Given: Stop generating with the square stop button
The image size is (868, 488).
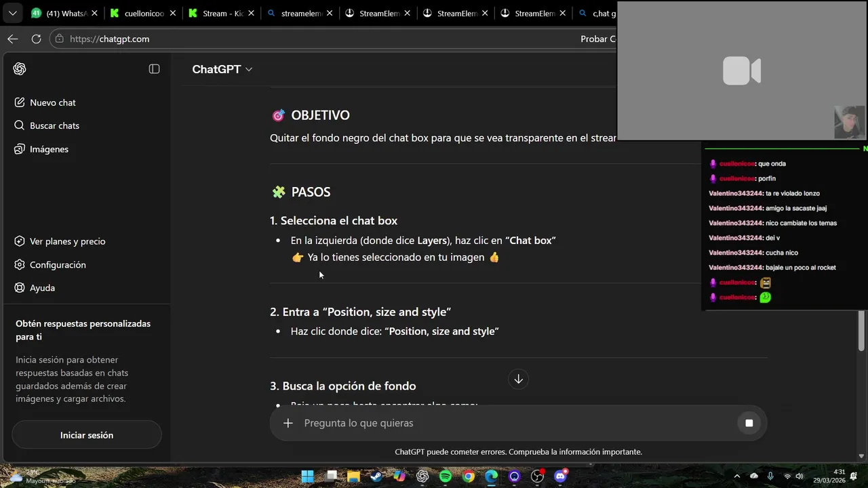Looking at the screenshot, I should (x=749, y=423).
